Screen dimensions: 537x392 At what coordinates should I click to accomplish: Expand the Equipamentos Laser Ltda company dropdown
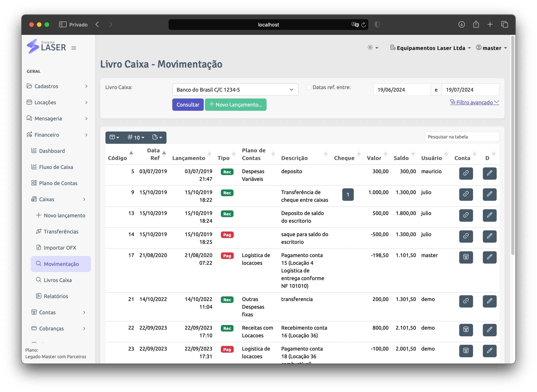click(x=430, y=48)
